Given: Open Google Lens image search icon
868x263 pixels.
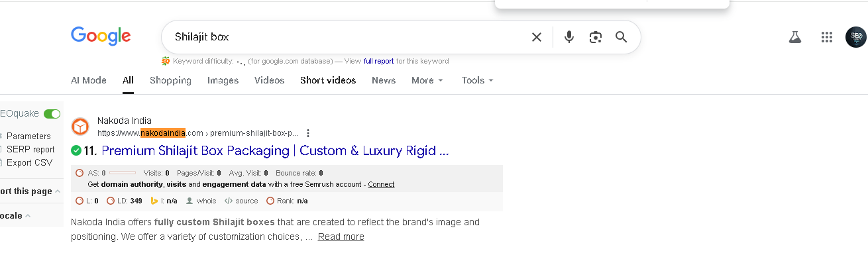Looking at the screenshot, I should click(x=595, y=37).
